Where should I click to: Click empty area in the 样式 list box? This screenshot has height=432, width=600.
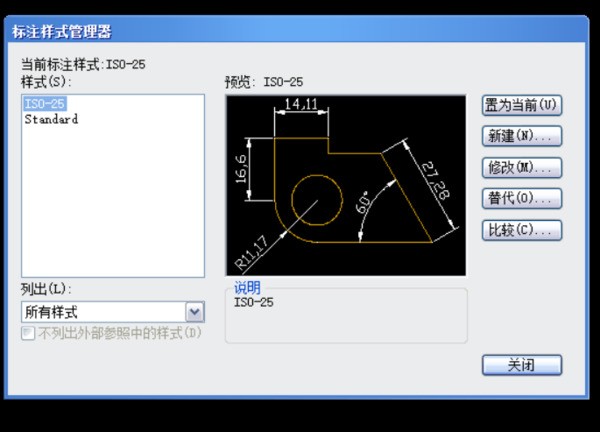click(112, 210)
